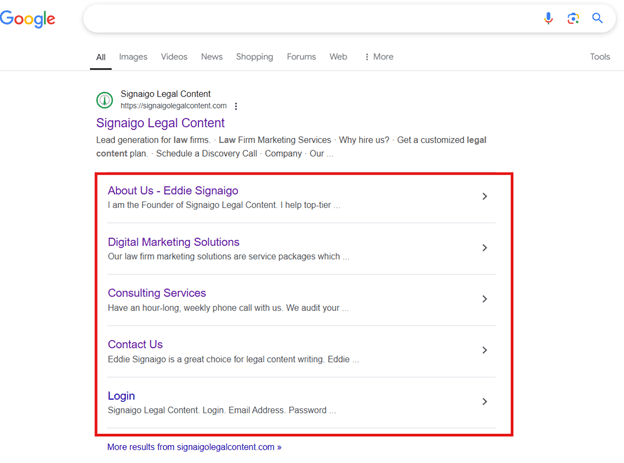Open the More filters dropdown
Image resolution: width=624 pixels, height=463 pixels.
coord(379,57)
